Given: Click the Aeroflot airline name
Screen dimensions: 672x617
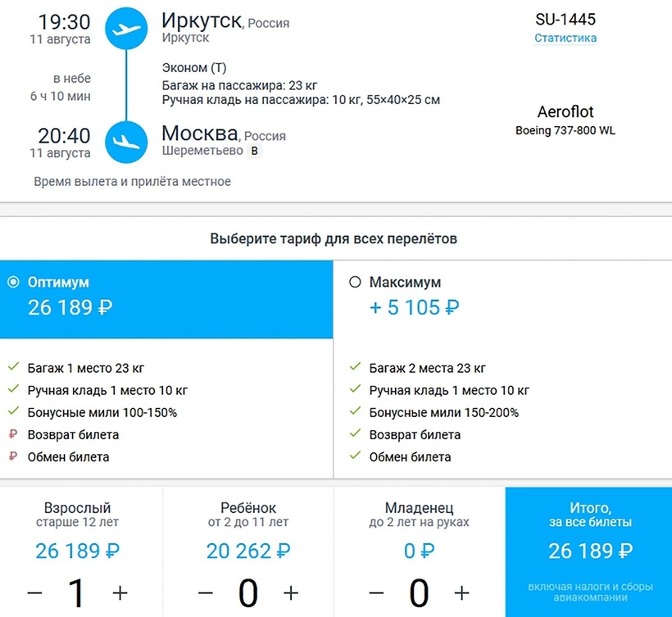Looking at the screenshot, I should (565, 112).
